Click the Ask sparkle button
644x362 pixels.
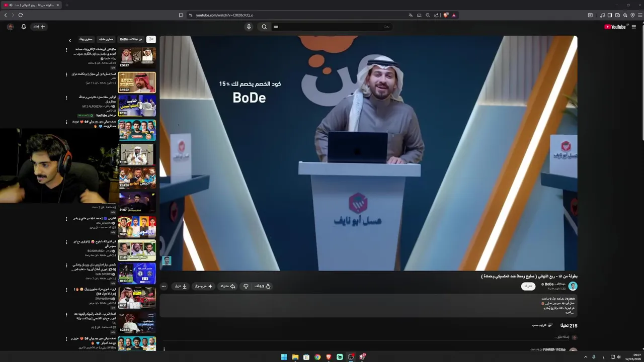click(x=204, y=286)
